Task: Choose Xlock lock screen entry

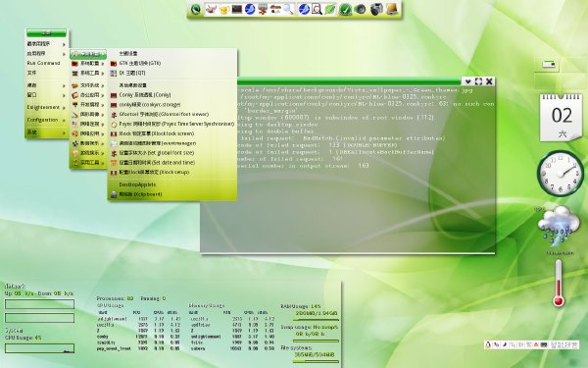Action: click(172, 133)
